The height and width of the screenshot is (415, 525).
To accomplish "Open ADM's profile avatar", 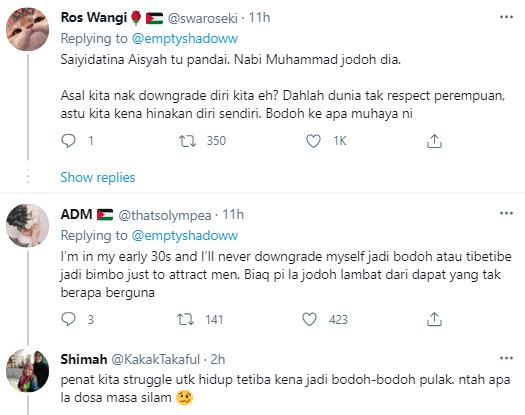I will (27, 225).
